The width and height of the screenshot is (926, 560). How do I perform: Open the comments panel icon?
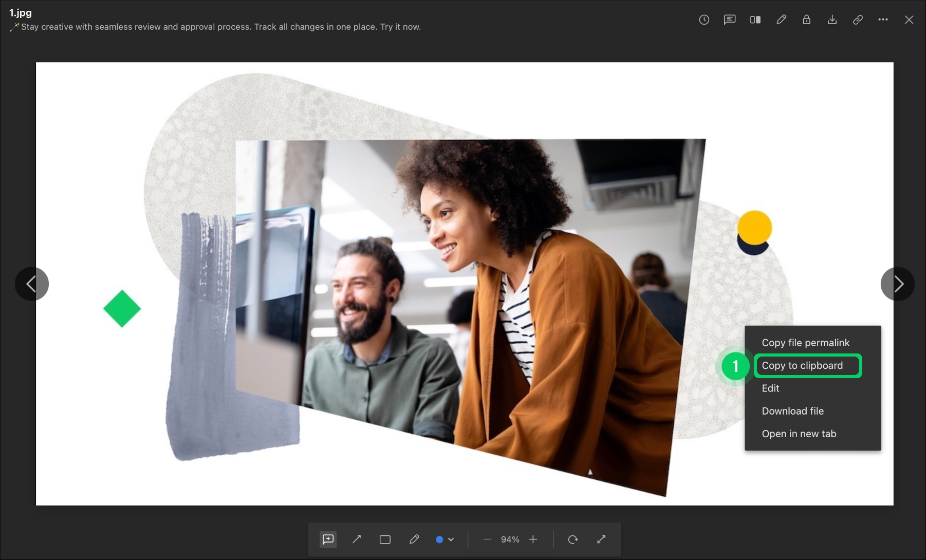point(729,20)
